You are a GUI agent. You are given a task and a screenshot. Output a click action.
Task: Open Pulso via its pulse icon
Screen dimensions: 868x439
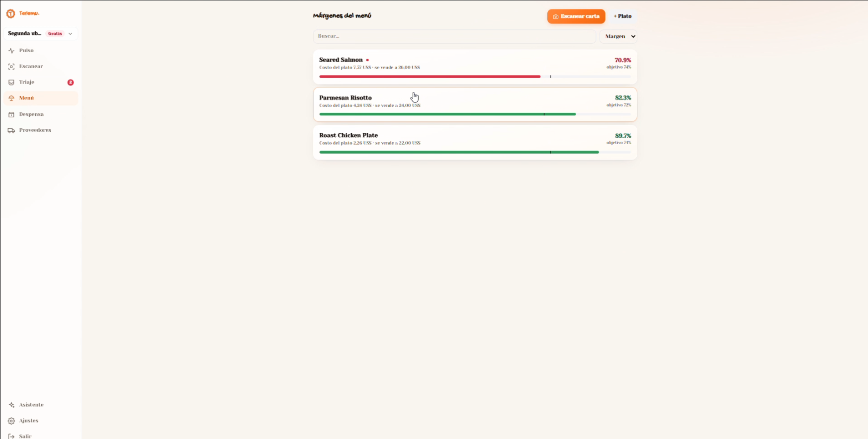pos(11,51)
